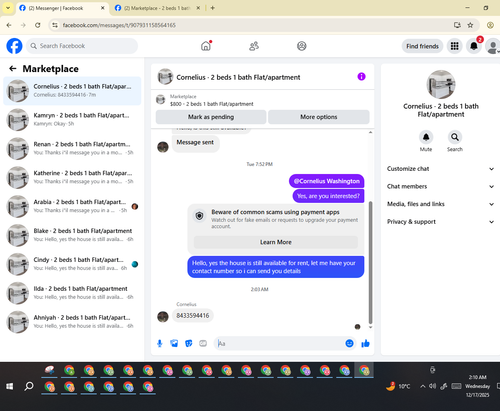Open Windows taskbar search
This screenshot has height=411, width=500.
[x=29, y=386]
